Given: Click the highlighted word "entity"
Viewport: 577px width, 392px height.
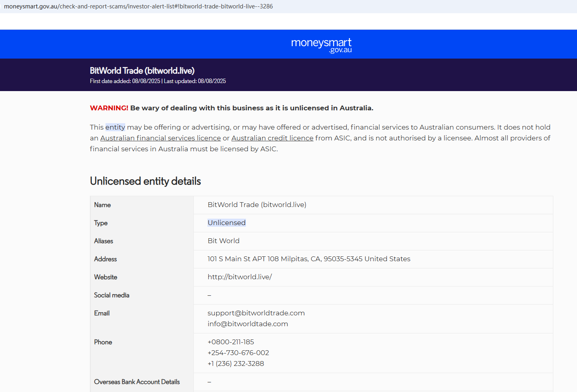Looking at the screenshot, I should [115, 127].
